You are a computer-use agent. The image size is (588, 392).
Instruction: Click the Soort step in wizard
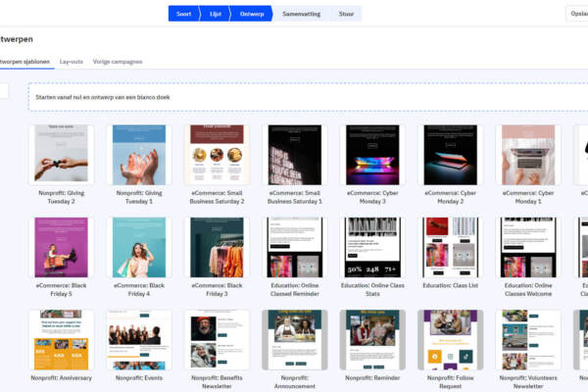pos(184,14)
